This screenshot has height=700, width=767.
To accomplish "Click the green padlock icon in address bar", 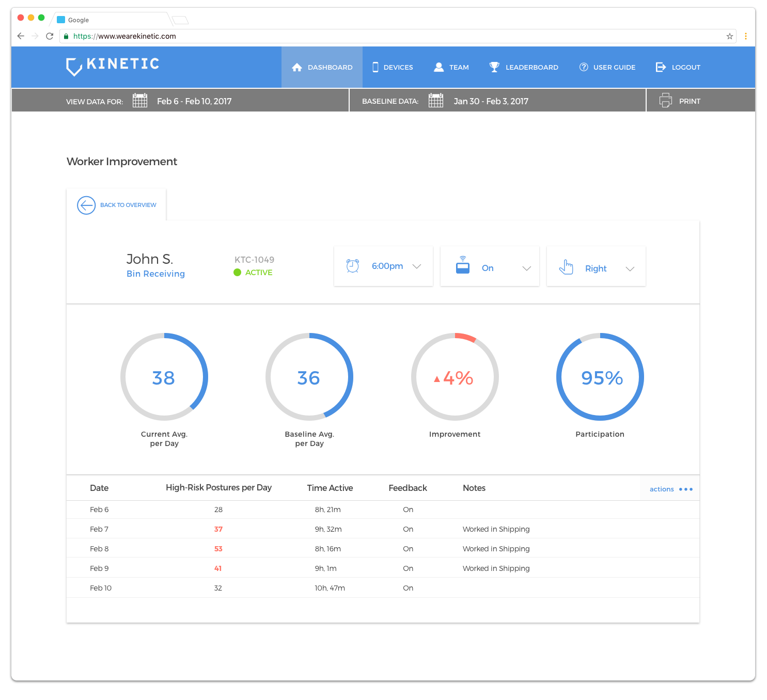I will click(x=66, y=36).
